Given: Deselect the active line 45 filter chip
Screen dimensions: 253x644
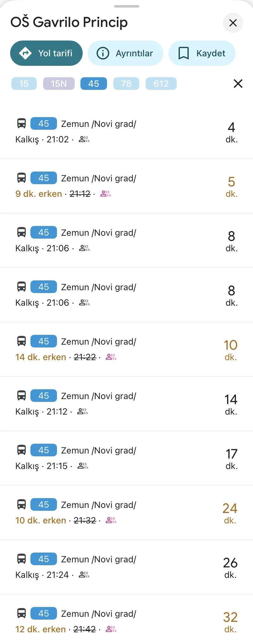Looking at the screenshot, I should point(94,84).
